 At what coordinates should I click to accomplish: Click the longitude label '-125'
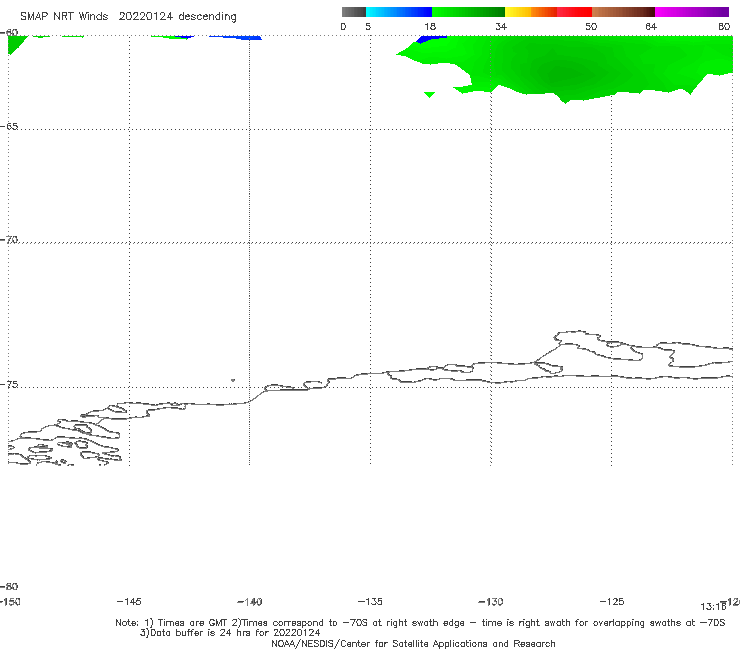coord(612,602)
